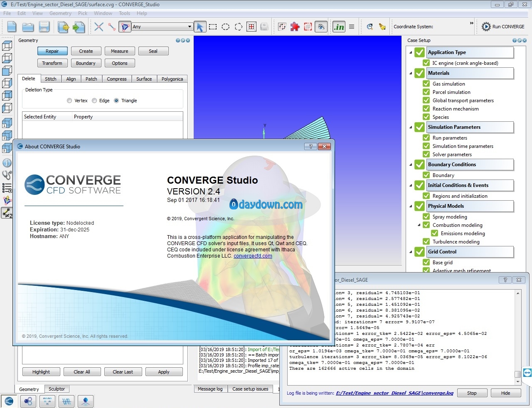Image resolution: width=532 pixels, height=408 pixels.
Task: Collapse the Materials tree section
Action: pos(411,73)
